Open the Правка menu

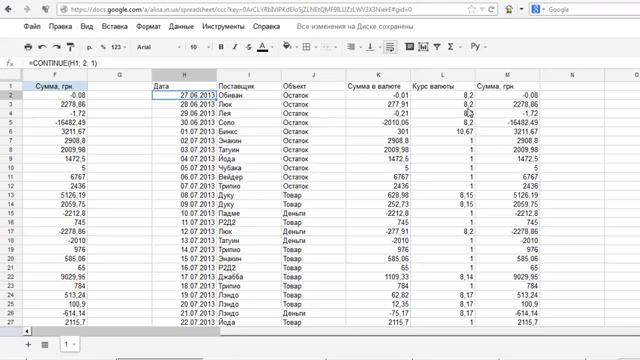click(x=60, y=27)
